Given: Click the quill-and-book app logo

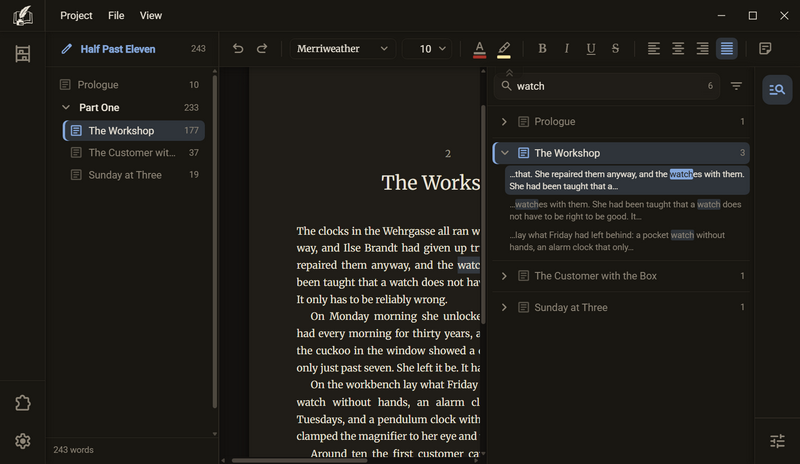Looking at the screenshot, I should coord(22,16).
